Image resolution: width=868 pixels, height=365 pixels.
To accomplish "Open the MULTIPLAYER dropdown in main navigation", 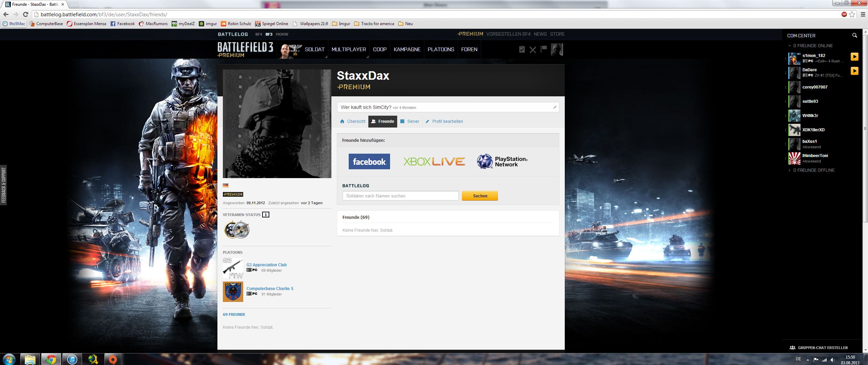I will click(349, 50).
